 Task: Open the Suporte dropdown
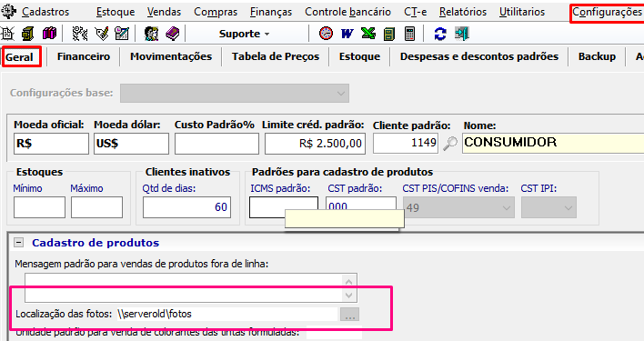coord(244,34)
